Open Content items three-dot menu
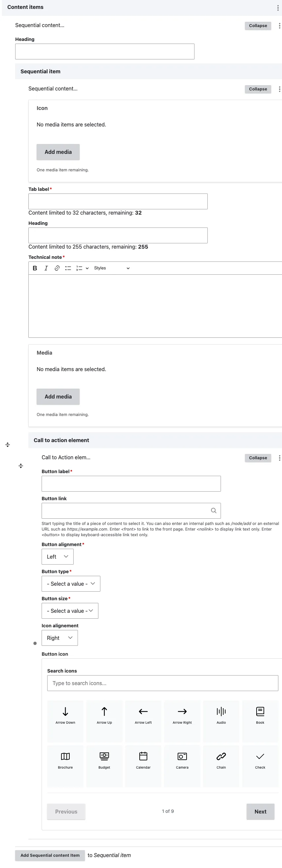The height and width of the screenshot is (868, 282). point(278,8)
